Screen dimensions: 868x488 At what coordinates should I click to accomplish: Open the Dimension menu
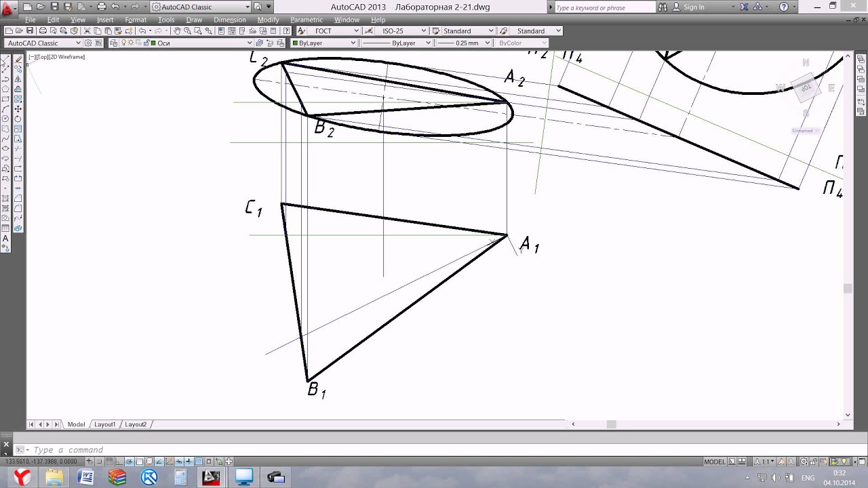tap(229, 20)
